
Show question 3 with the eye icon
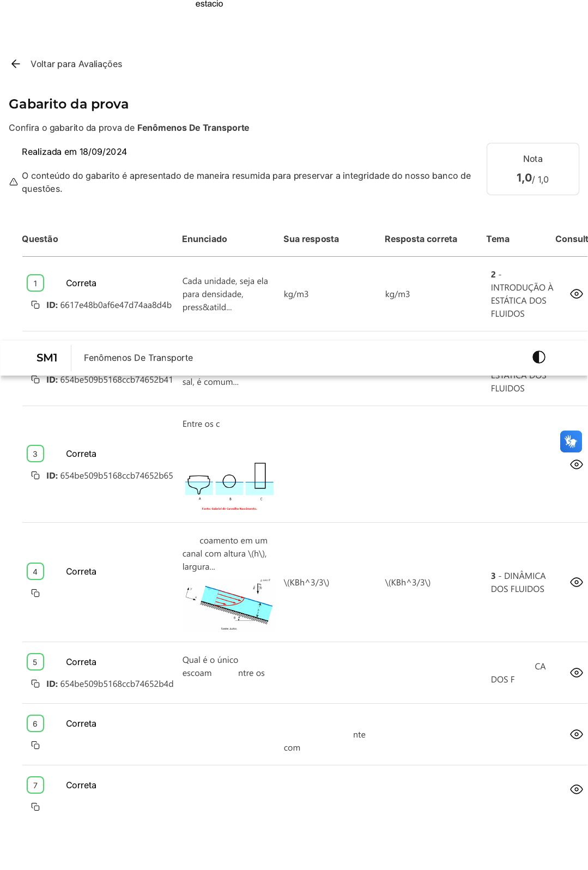pyautogui.click(x=576, y=464)
